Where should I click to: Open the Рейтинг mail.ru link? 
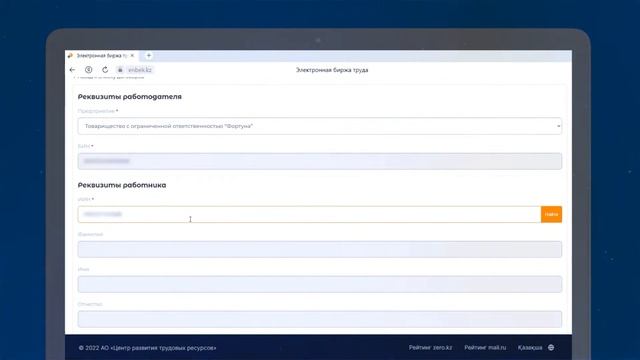[485, 348]
